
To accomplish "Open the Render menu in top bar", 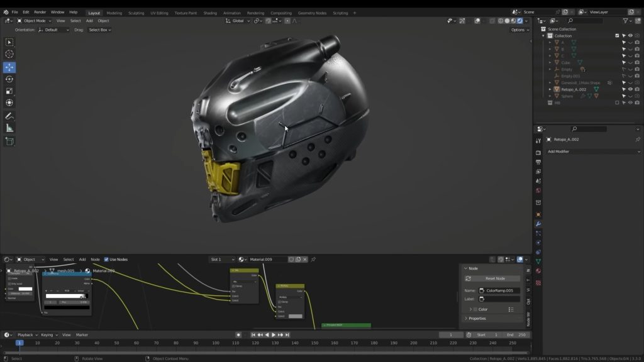I will [40, 12].
